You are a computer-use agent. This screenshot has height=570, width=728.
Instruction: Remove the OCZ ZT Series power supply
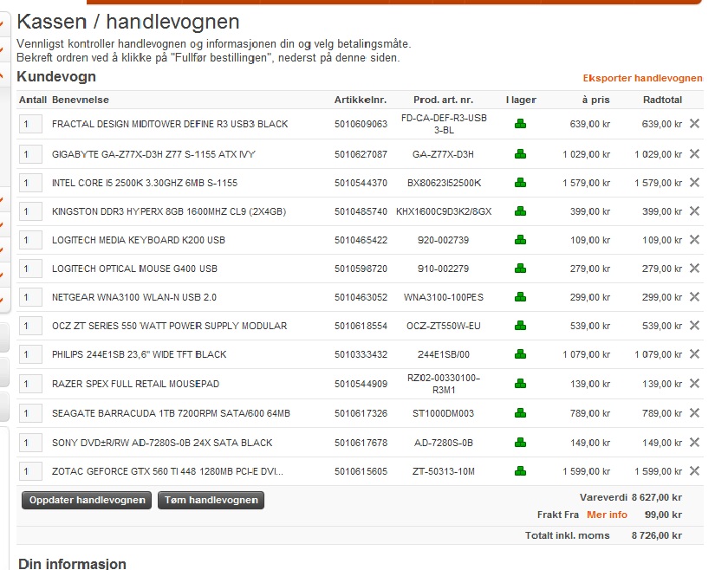point(694,326)
